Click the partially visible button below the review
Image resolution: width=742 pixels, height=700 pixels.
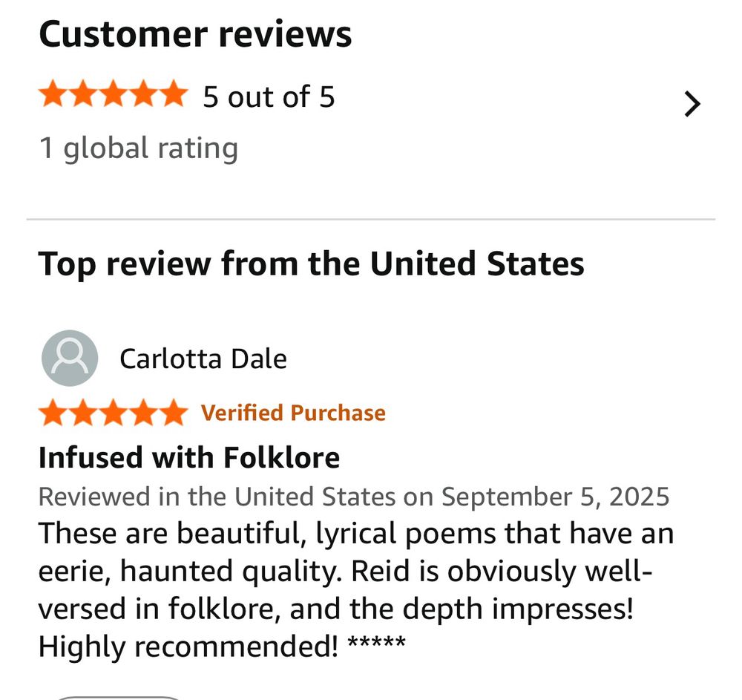(x=119, y=697)
